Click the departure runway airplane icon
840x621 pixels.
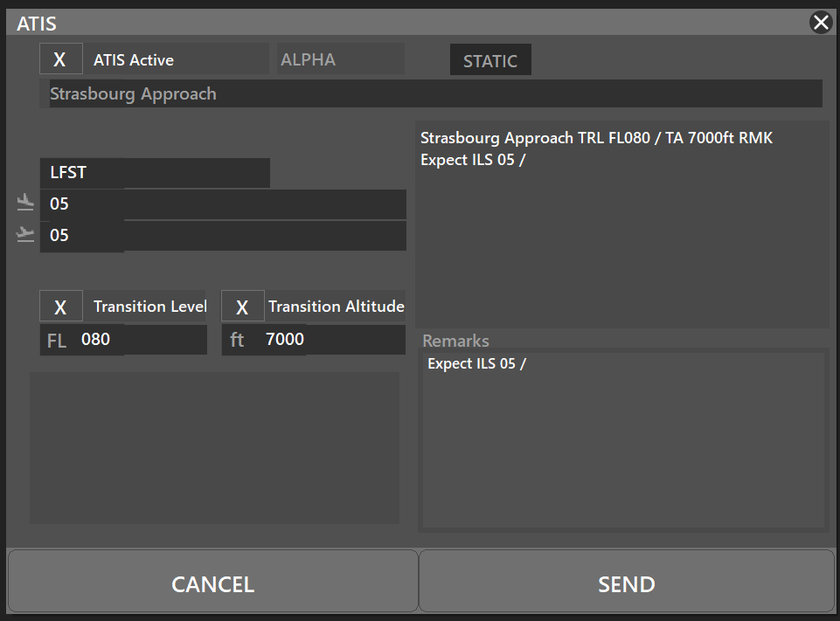pos(25,234)
